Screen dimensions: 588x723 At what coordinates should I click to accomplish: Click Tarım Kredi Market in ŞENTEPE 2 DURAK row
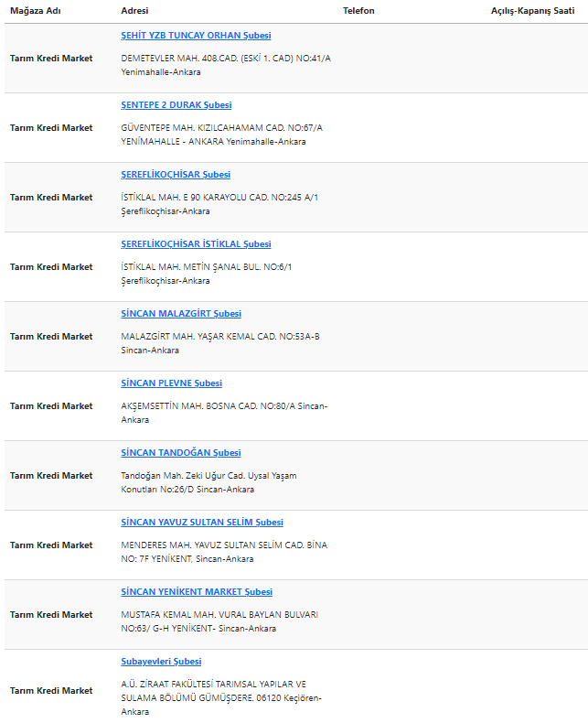[x=51, y=128]
